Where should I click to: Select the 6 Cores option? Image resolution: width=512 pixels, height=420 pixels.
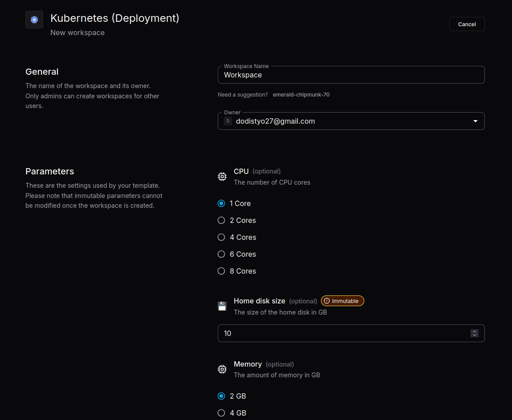click(221, 254)
